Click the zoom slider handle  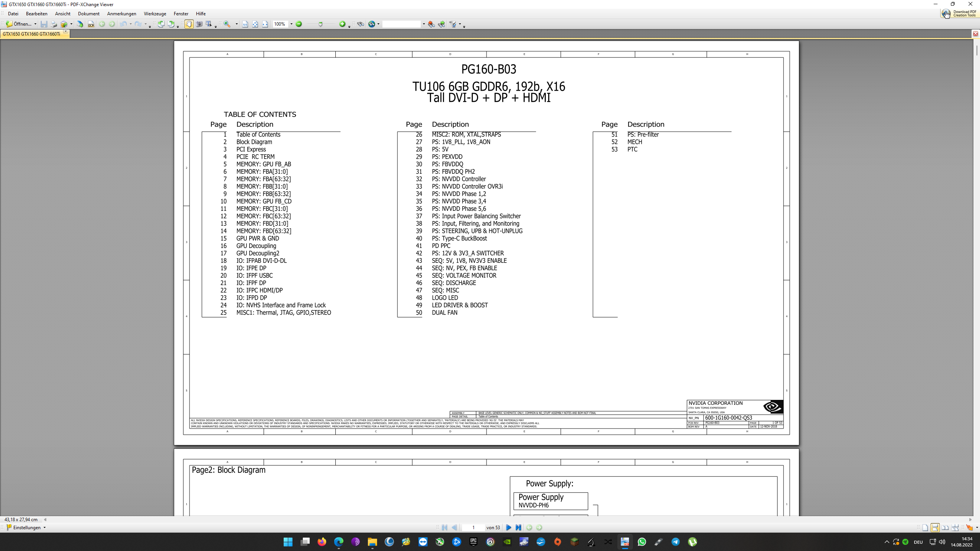pos(321,24)
